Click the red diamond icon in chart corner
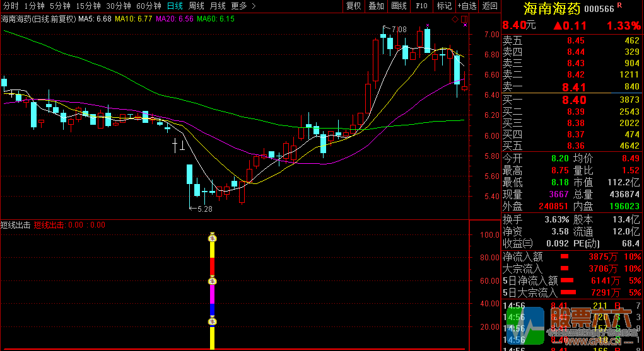The image size is (644, 351). [x=455, y=20]
